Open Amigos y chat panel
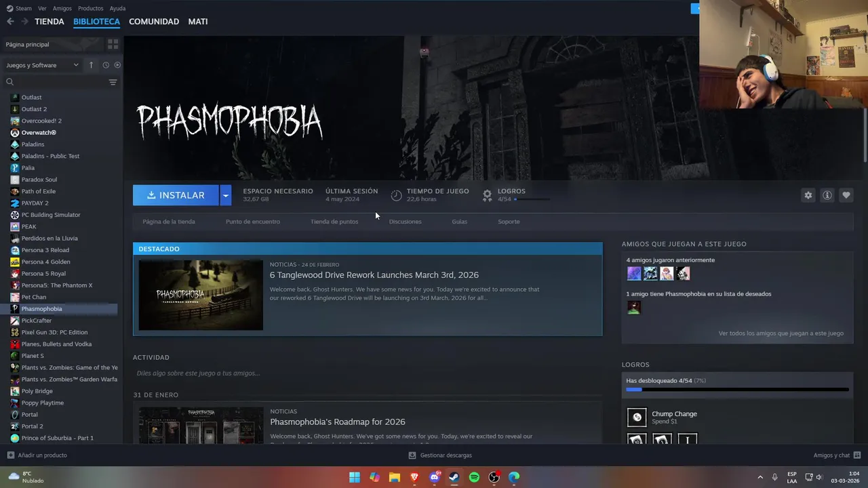The image size is (868, 488). click(x=837, y=455)
